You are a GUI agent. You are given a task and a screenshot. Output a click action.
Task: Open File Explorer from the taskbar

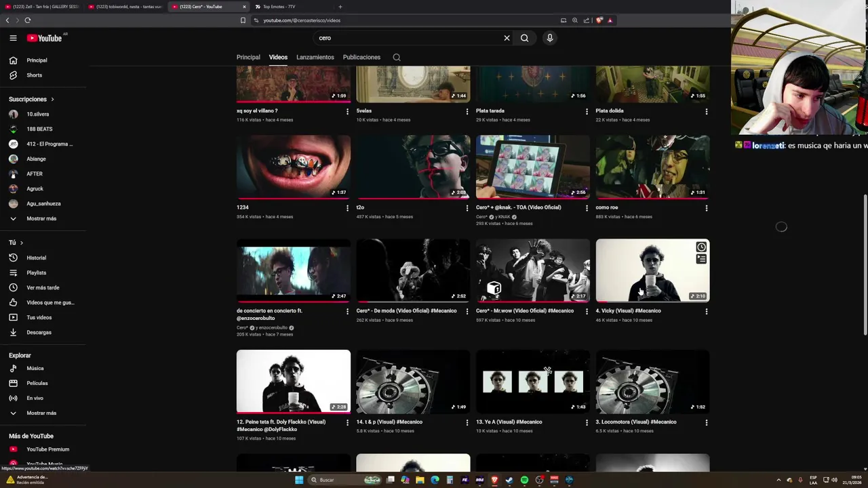420,480
